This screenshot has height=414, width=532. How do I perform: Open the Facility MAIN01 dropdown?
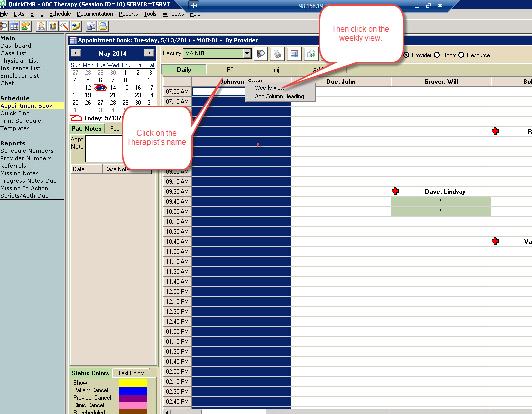(x=247, y=53)
